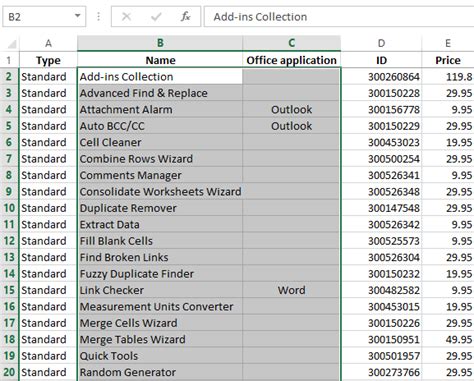
Task: Select row 10 header
Action: (9, 208)
